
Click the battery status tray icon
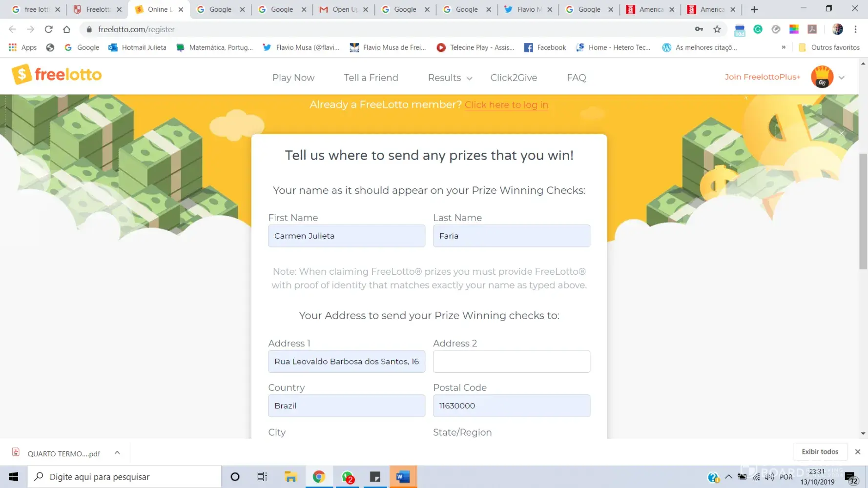coord(742,477)
